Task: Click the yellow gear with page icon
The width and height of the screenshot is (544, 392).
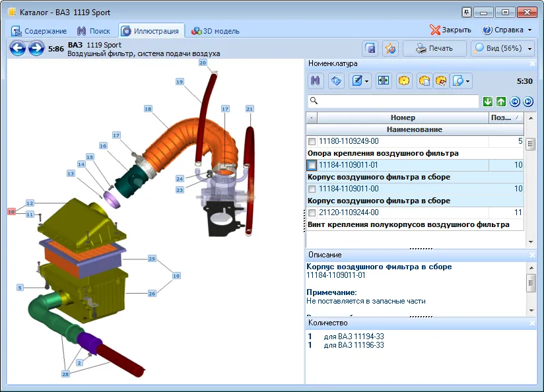Action: (x=425, y=81)
